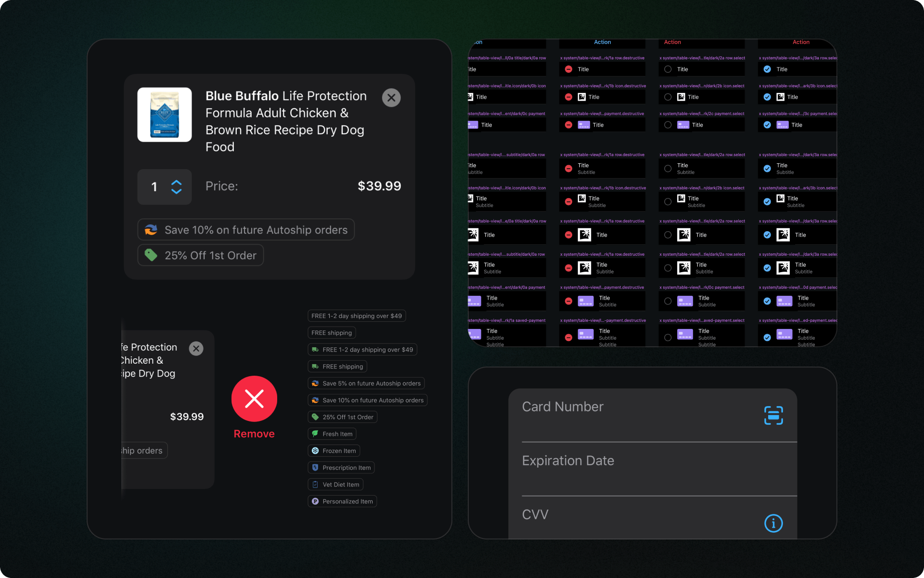Click the payment card icon in the checked two-subtitle row

[x=784, y=334]
